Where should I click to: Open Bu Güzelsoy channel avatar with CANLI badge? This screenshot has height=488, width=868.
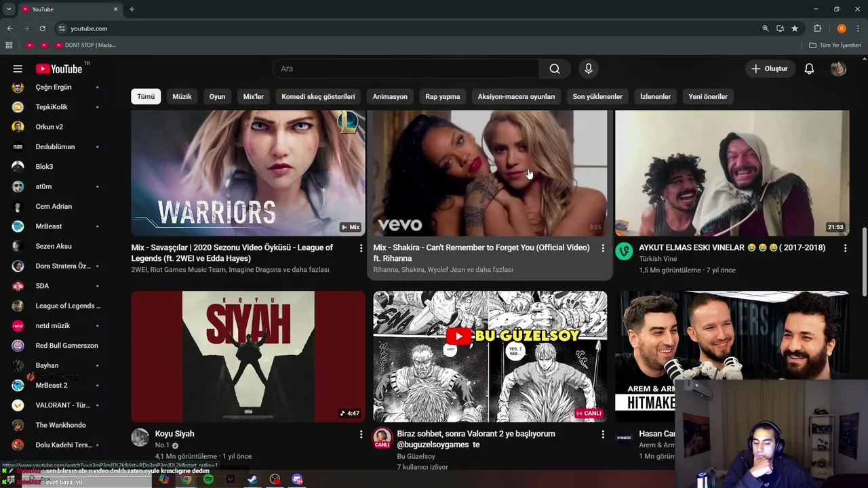click(382, 438)
